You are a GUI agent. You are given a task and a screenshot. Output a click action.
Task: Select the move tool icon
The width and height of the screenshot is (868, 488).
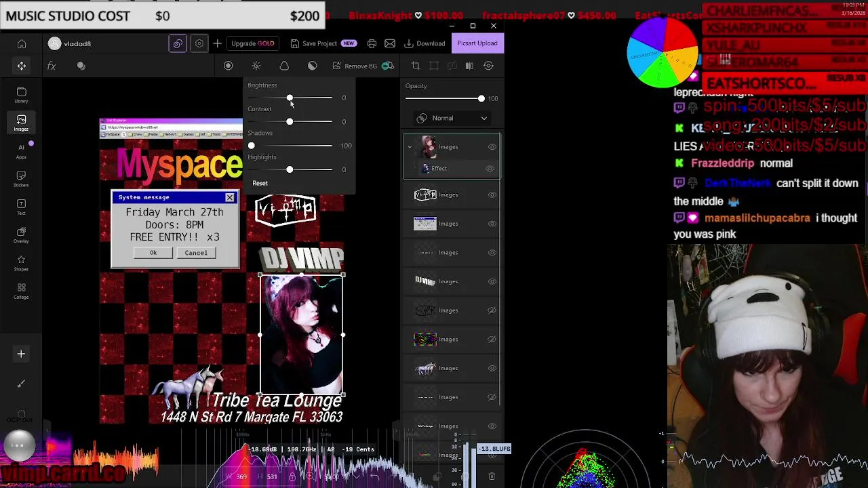[x=22, y=66]
